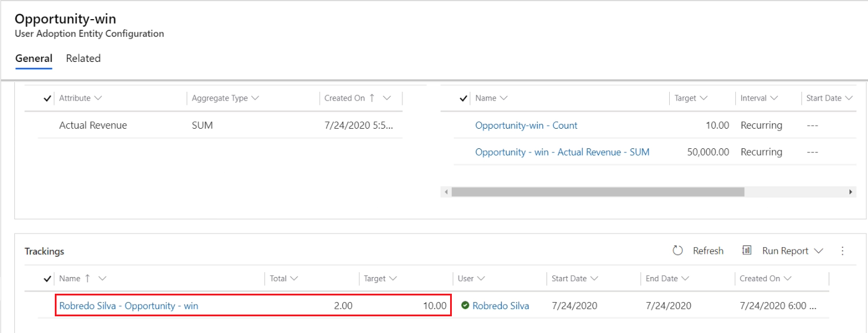Viewport: 868px width, 333px height.
Task: Select the Actual Revenue attribute row
Action: pos(220,125)
